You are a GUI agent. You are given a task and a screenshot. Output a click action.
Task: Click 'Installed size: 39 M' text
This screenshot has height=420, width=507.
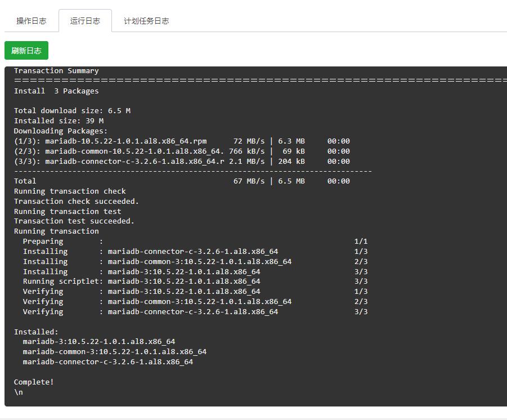point(59,120)
